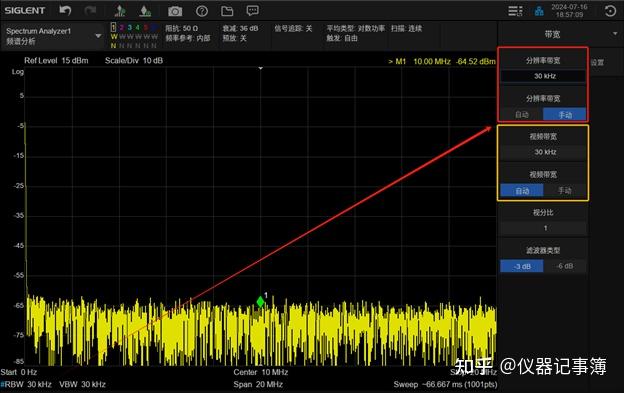Image resolution: width=624 pixels, height=393 pixels.
Task: Click the green diamond marker 1 on trace
Action: point(260,302)
